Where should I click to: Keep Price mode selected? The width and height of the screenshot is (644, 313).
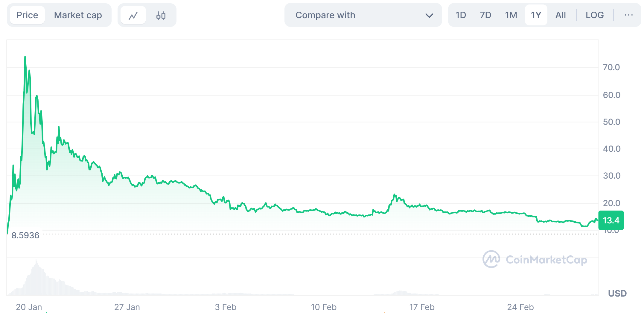27,15
